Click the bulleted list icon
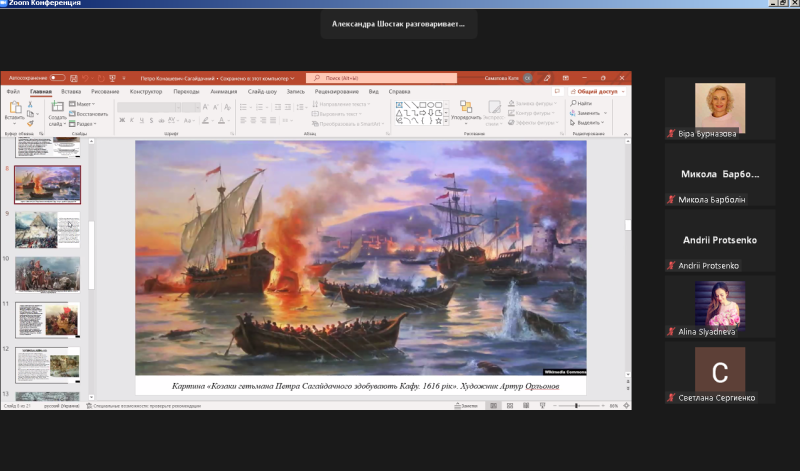Viewport: 800px width, 471px height. [243, 107]
